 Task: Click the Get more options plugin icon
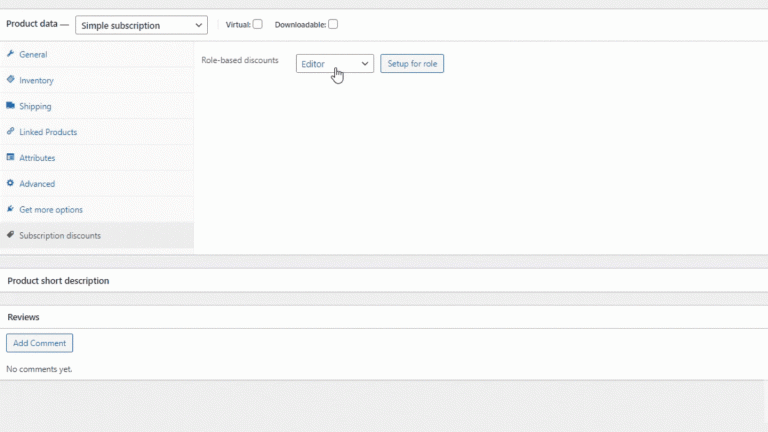pos(10,209)
